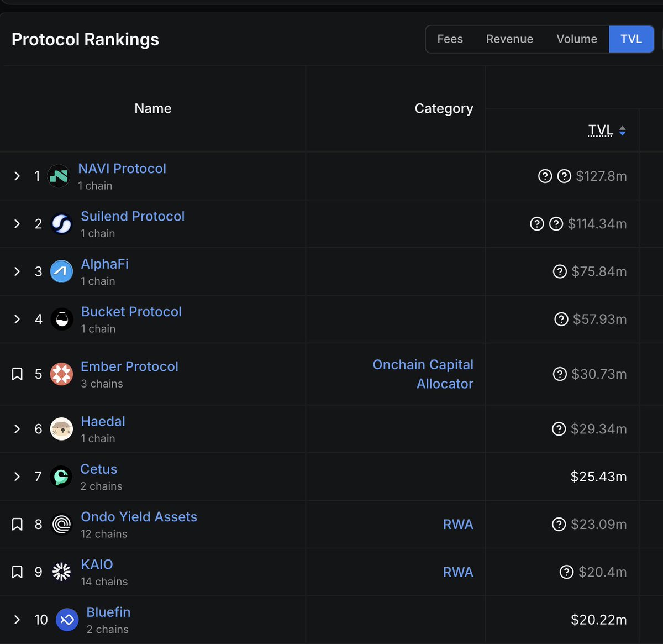663x644 pixels.
Task: Click the question mark icon beside $20.4m
Action: (x=566, y=572)
